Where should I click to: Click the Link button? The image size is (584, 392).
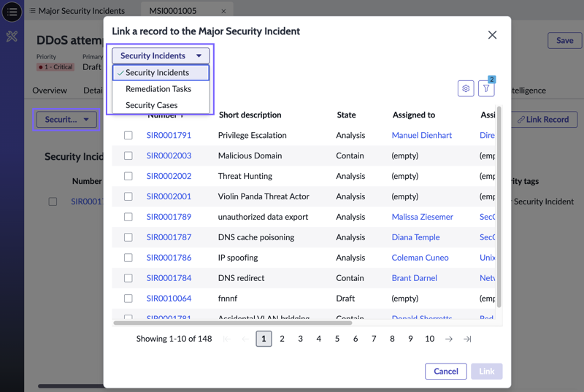[486, 372]
